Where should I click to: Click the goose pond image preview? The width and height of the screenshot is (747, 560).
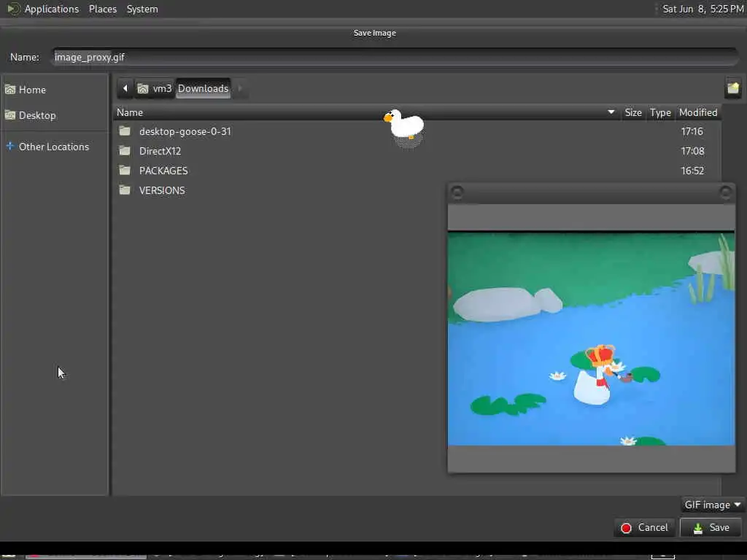[591, 338]
